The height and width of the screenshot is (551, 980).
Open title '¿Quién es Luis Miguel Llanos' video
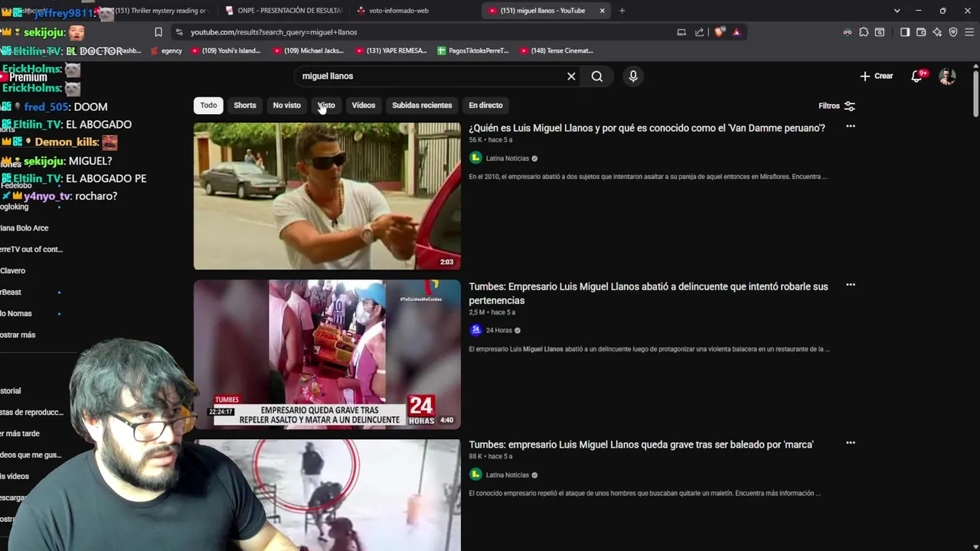pyautogui.click(x=647, y=129)
